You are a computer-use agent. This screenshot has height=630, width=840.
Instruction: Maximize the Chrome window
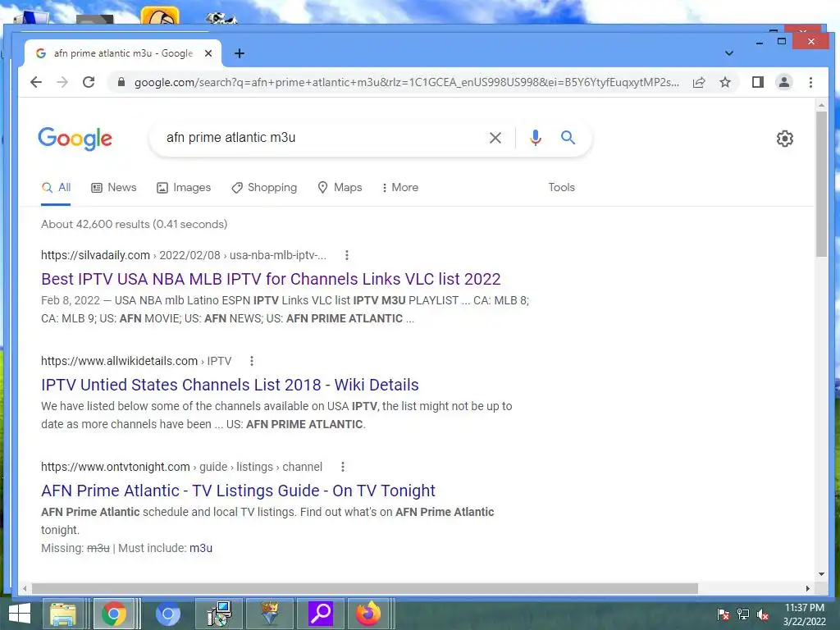point(782,41)
